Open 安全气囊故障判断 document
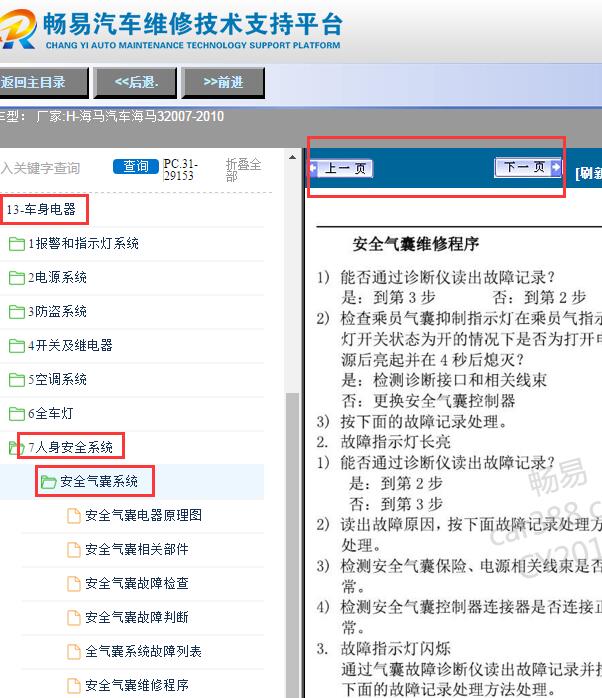 [x=137, y=617]
